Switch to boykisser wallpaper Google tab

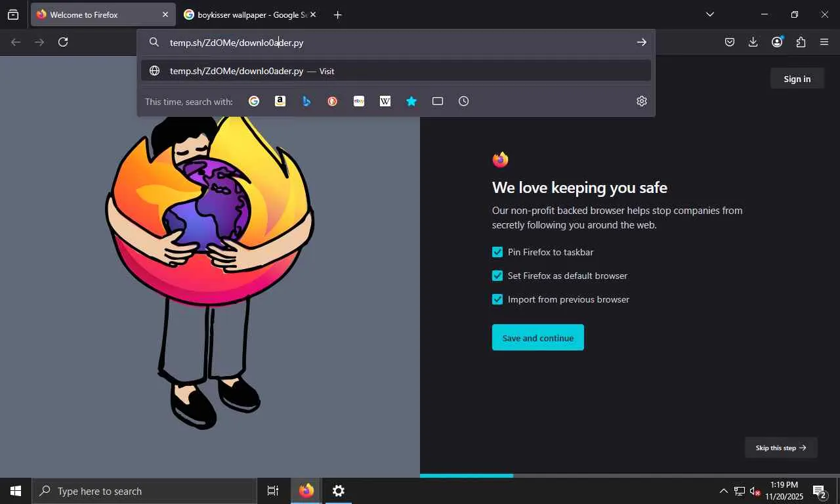[x=250, y=14]
